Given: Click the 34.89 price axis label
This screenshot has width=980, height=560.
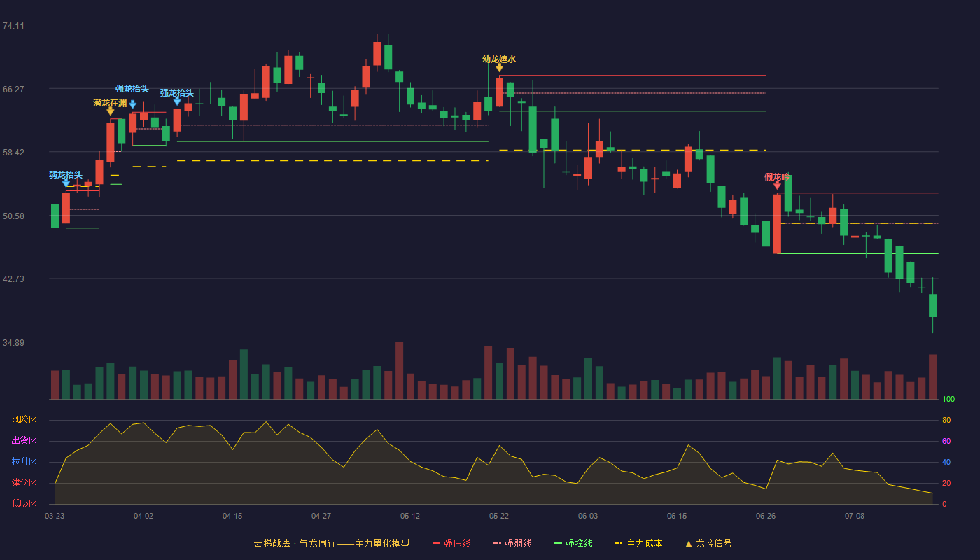Looking at the screenshot, I should (x=13, y=343).
